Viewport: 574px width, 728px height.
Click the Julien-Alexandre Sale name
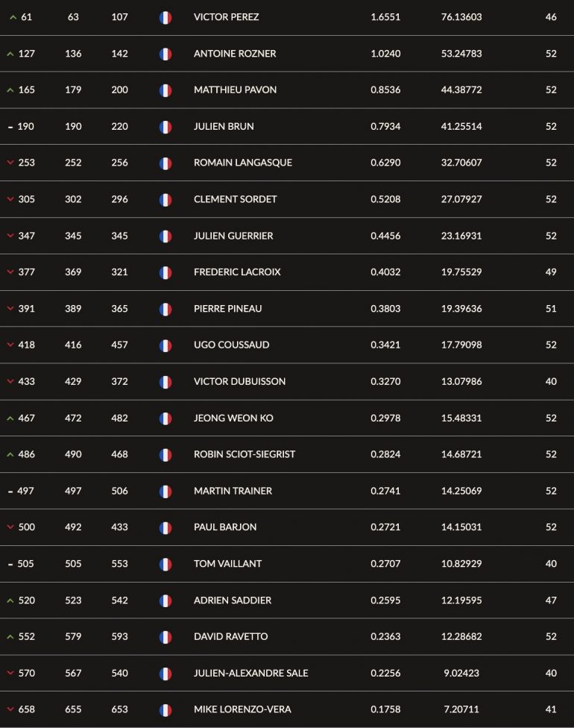pos(250,674)
